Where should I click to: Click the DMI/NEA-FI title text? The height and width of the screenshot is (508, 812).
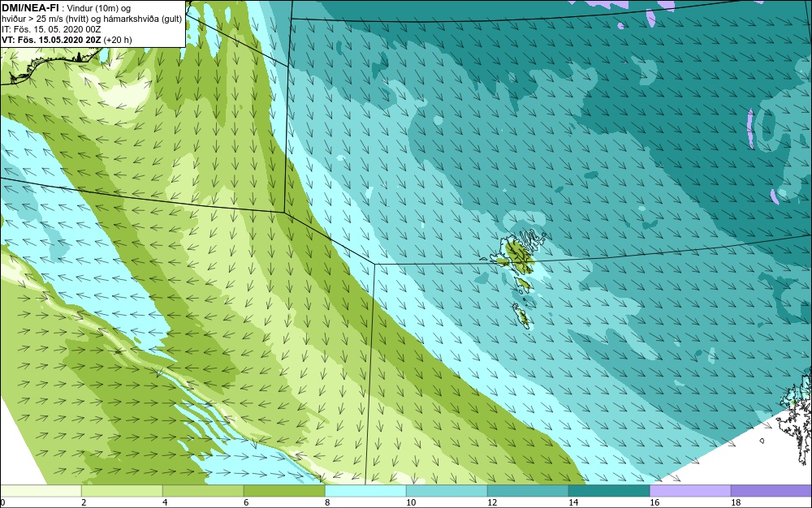point(30,7)
